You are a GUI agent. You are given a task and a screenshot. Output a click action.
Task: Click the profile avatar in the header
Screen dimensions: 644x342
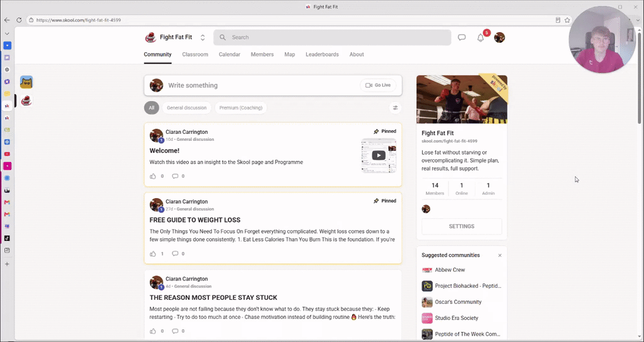click(499, 37)
